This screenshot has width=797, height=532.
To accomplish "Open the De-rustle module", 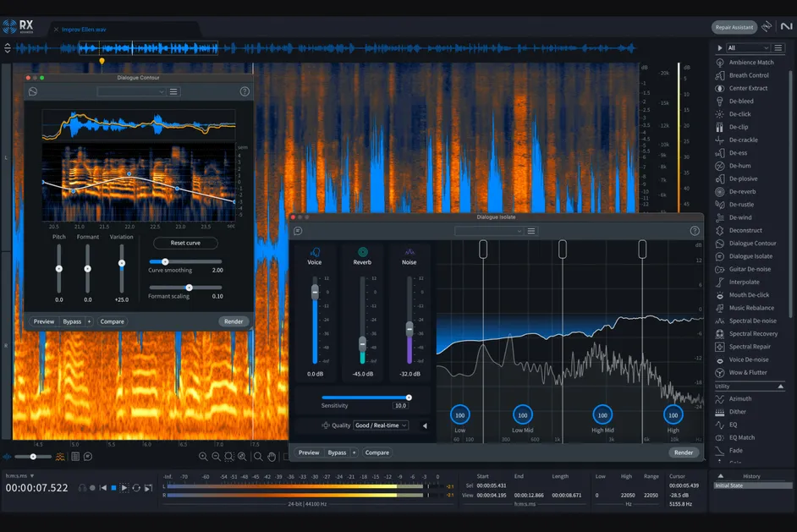I will [735, 205].
